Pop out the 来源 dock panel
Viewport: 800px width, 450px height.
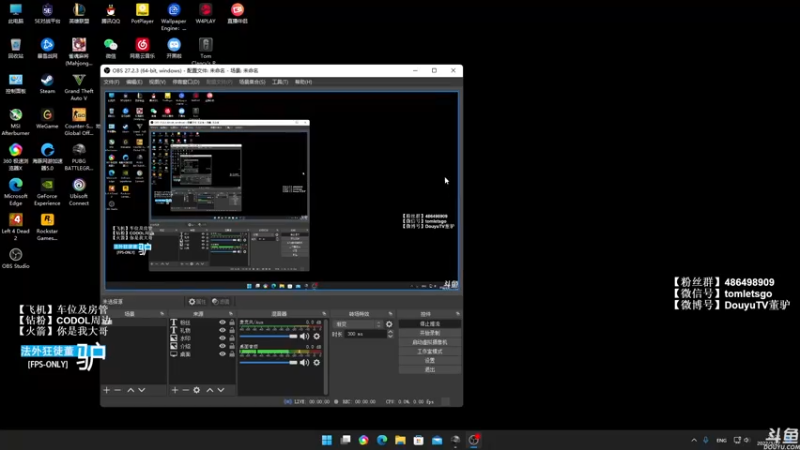[x=231, y=314]
